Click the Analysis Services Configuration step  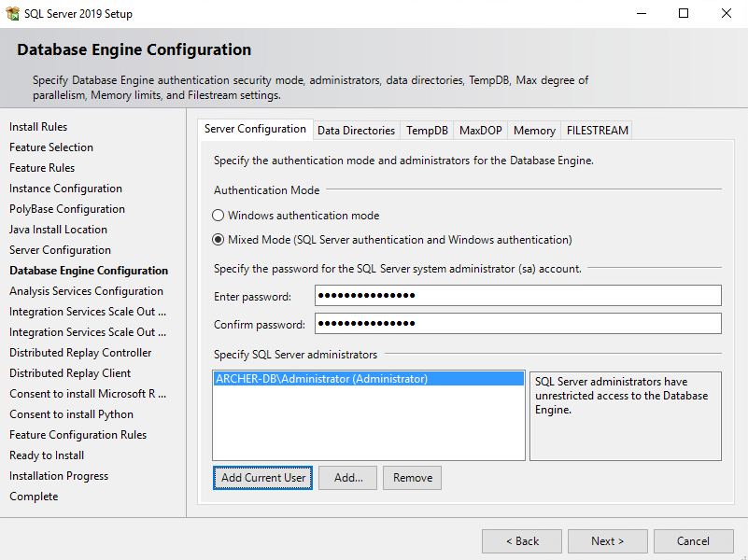click(86, 290)
